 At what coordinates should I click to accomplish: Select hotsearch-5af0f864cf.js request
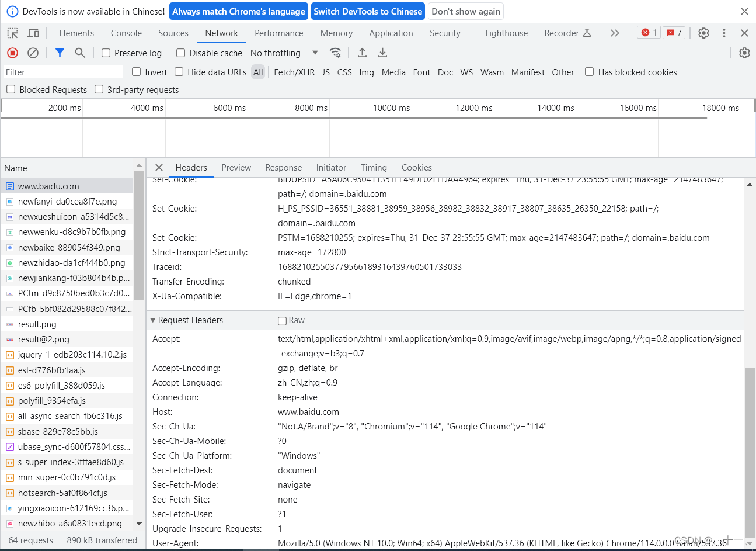click(67, 493)
